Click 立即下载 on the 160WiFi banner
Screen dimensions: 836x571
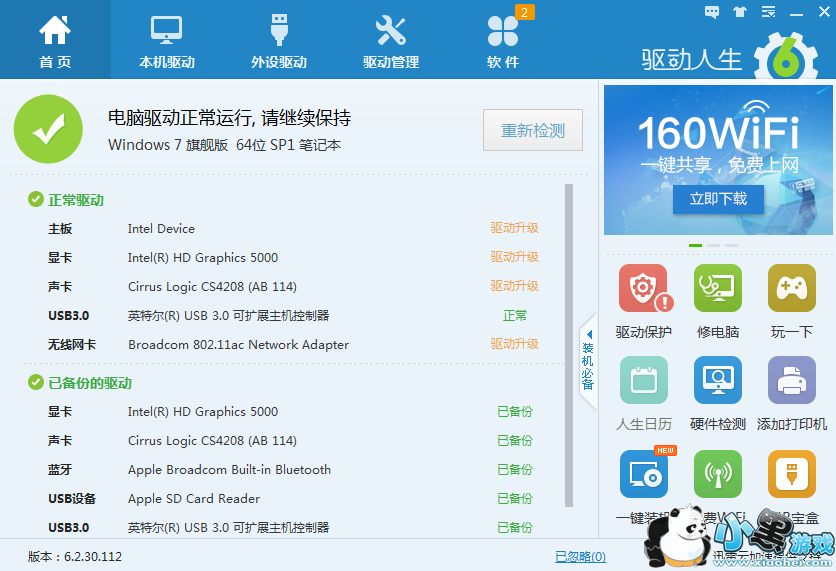[717, 199]
